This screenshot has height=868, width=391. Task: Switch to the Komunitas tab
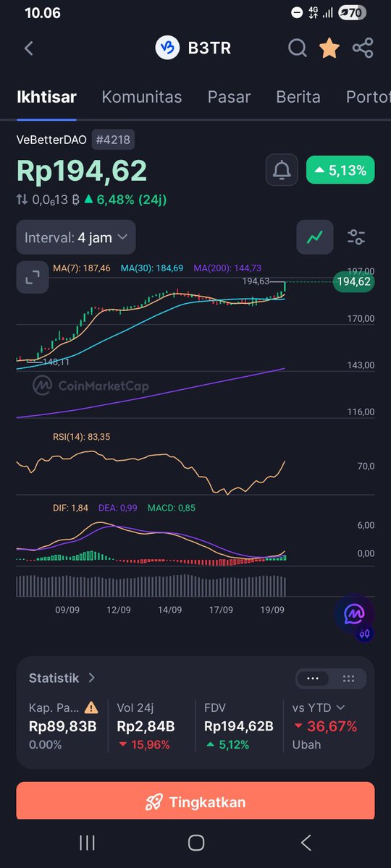coord(142,97)
